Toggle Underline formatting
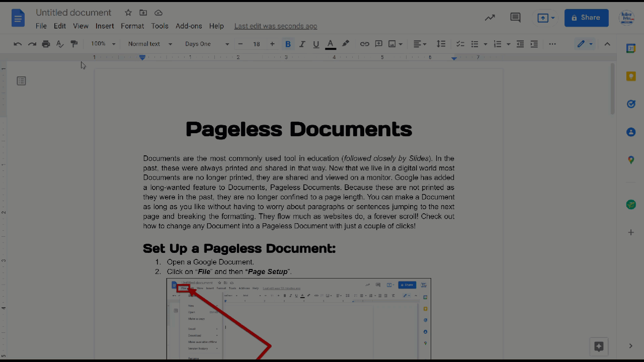Image resolution: width=644 pixels, height=362 pixels. [x=316, y=44]
